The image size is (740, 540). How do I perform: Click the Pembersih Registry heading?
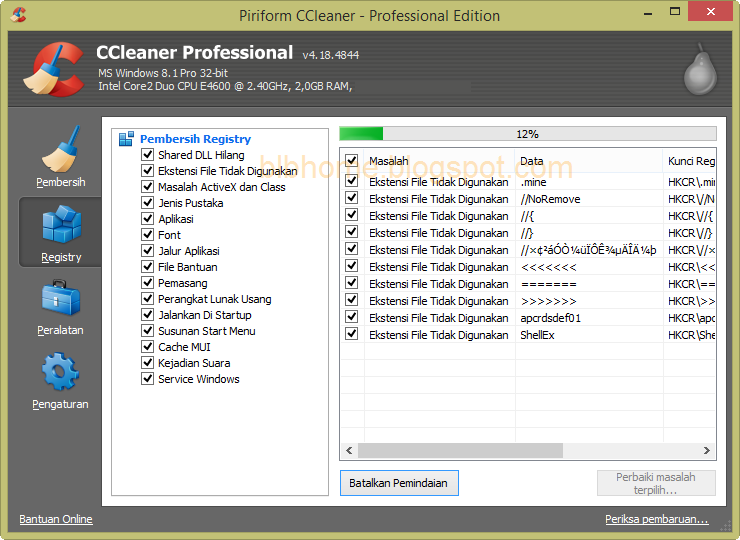click(x=195, y=139)
